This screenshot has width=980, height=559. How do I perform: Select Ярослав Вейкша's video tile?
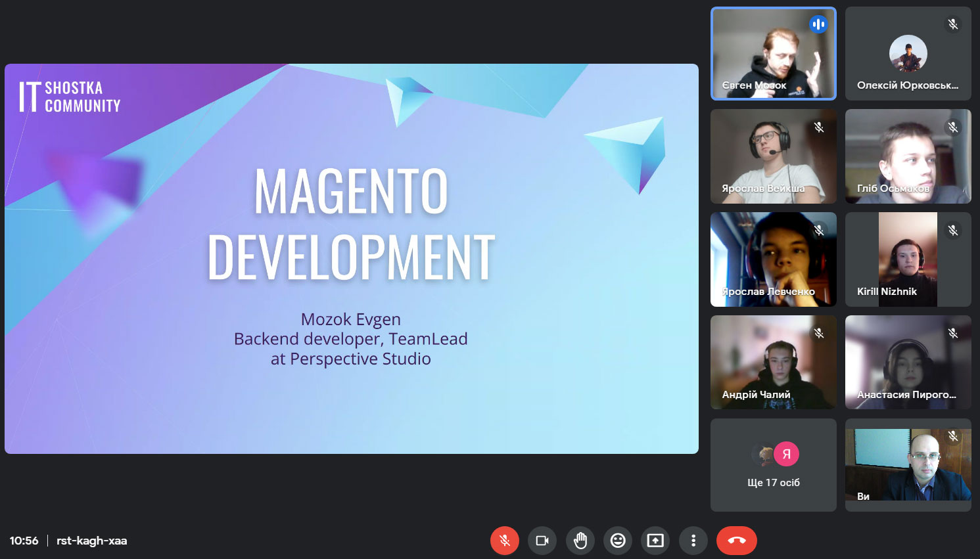tap(774, 156)
